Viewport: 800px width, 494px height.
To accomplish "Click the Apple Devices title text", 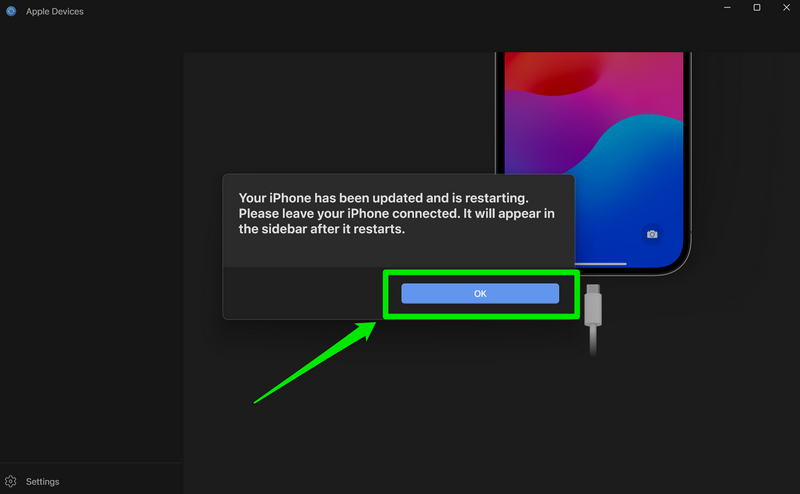I will (x=55, y=11).
